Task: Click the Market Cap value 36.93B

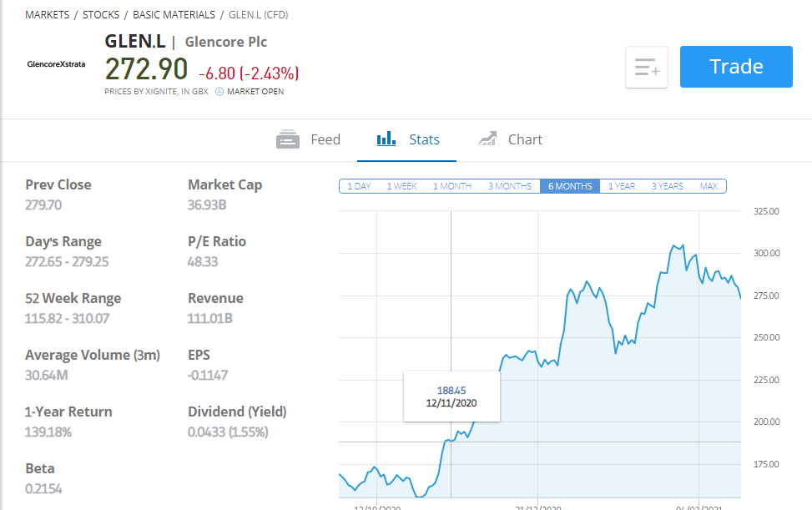Action: (207, 205)
